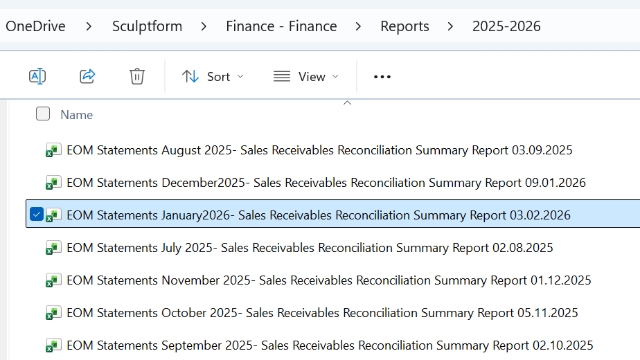Screen dimensions: 640x360
Task: Click the Name column header
Action: click(x=76, y=115)
